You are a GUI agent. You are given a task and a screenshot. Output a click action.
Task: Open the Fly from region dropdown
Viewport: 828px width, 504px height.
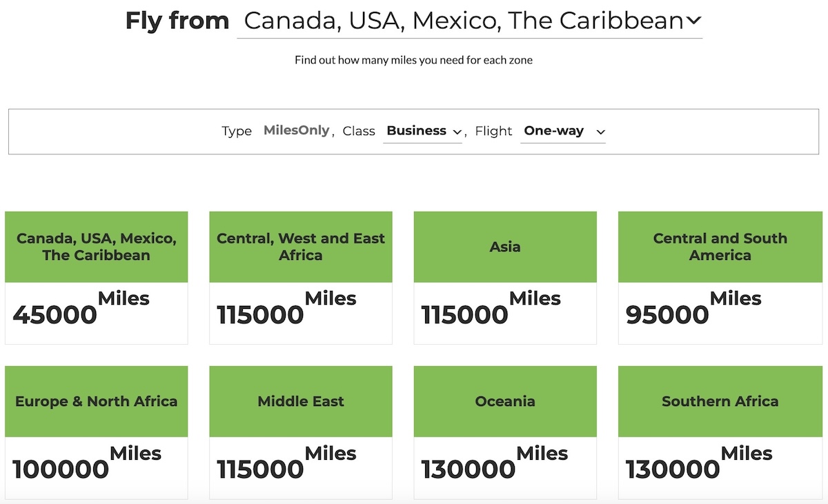(470, 21)
